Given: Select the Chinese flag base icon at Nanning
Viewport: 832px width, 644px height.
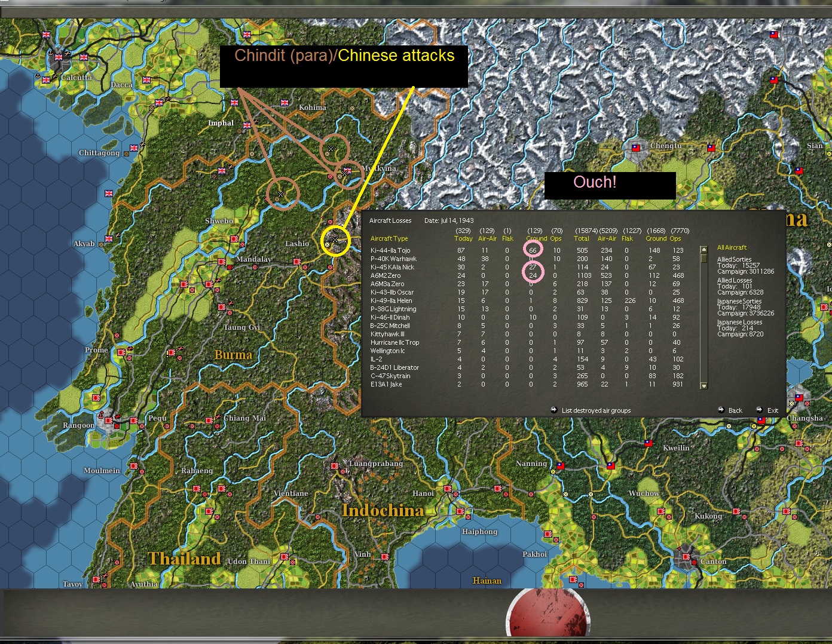Looking at the screenshot, I should coord(561,466).
